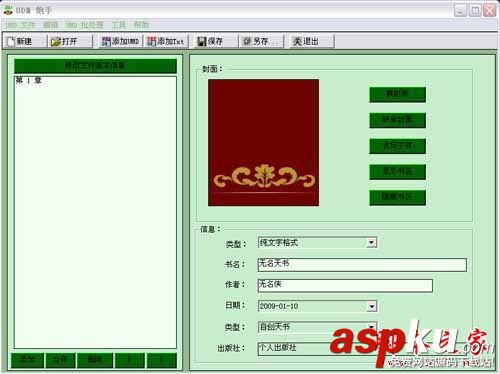Open the 工具 menu
The image size is (500, 374).
(119, 25)
